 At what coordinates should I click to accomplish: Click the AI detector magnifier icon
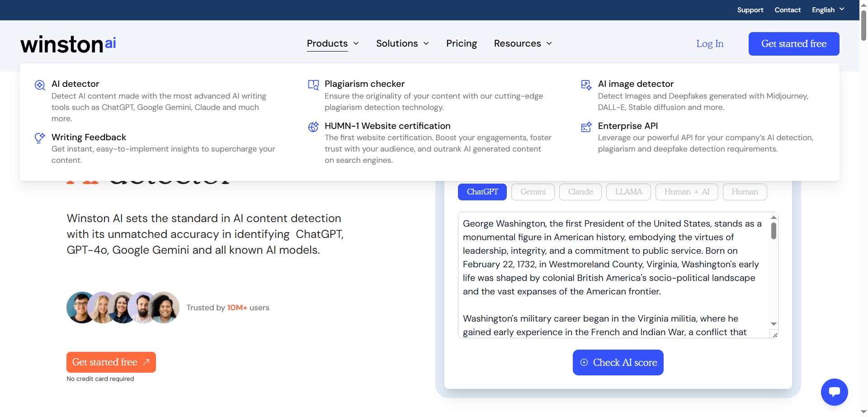coord(40,85)
